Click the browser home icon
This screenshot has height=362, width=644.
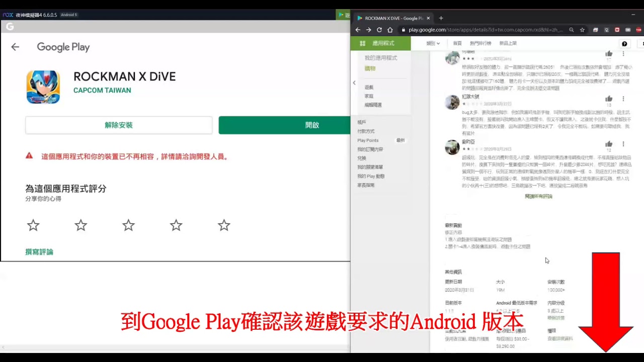coord(390,30)
